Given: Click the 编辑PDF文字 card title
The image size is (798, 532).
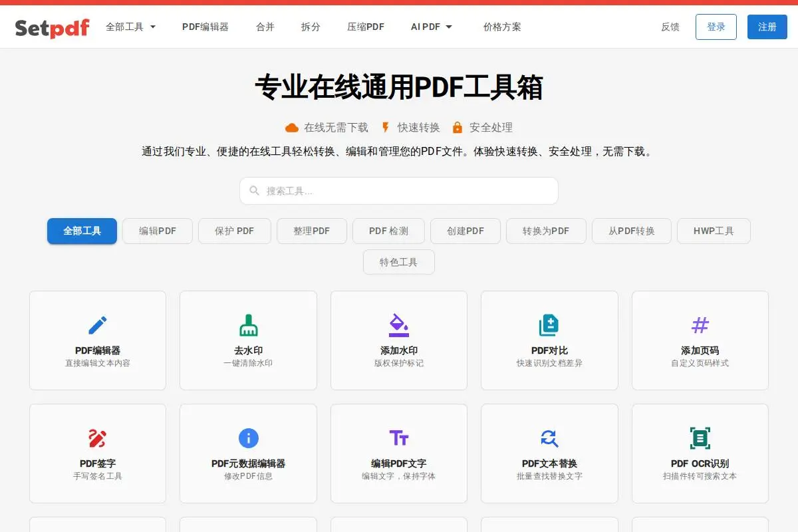Looking at the screenshot, I should [399, 464].
